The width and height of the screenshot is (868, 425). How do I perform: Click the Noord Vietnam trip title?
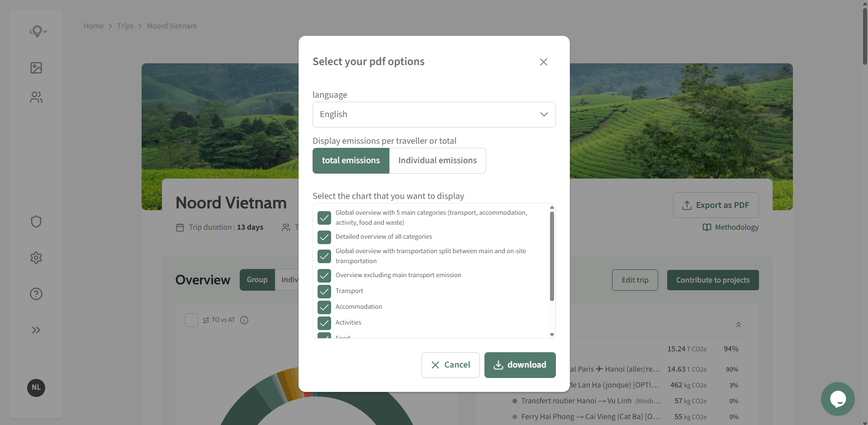click(x=231, y=203)
